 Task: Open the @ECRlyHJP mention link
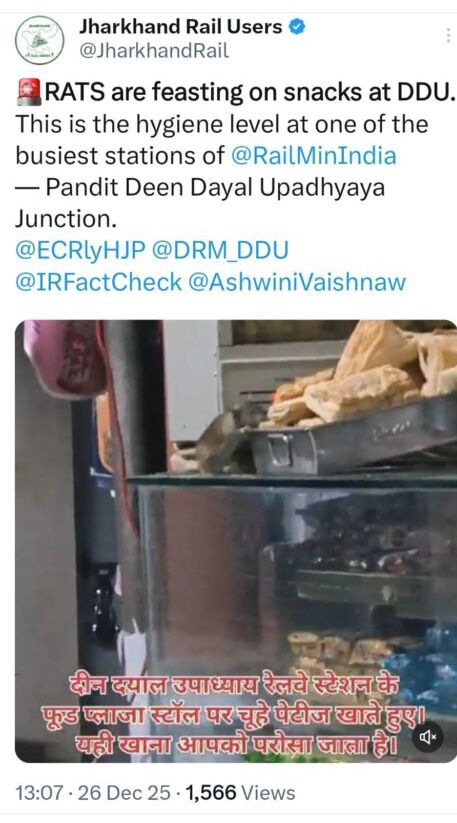pos(80,250)
